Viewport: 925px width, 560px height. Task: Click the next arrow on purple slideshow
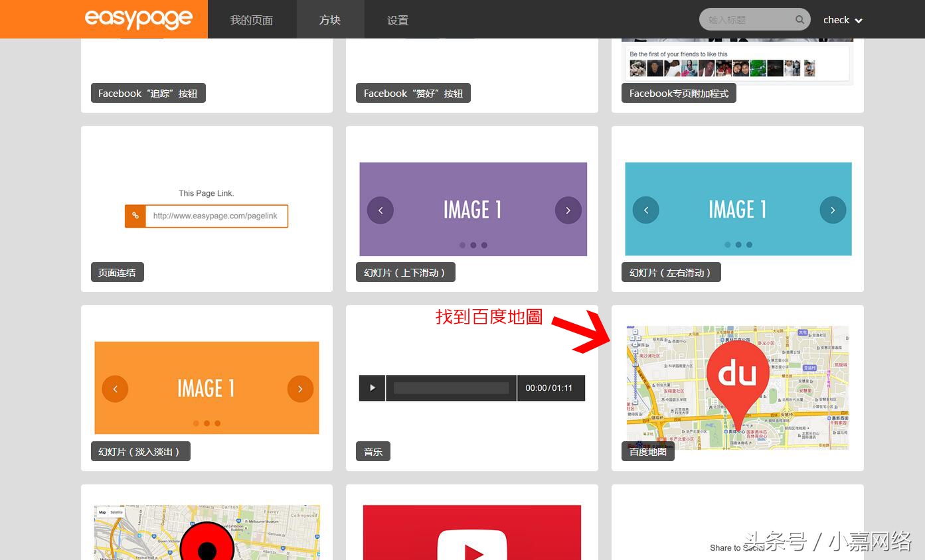click(x=568, y=210)
